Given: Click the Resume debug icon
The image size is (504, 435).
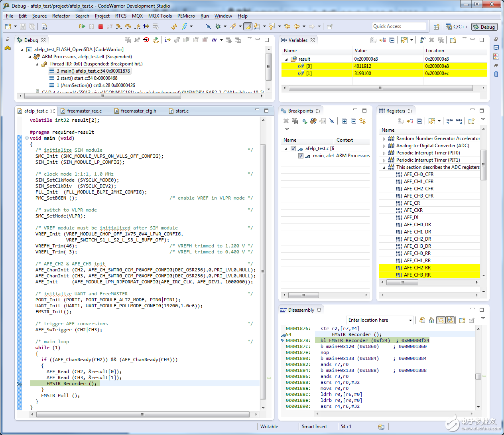Looking at the screenshot, I should 83,26.
